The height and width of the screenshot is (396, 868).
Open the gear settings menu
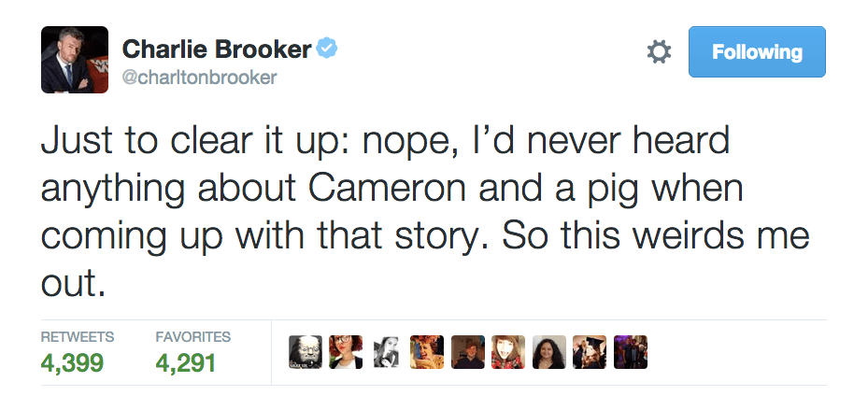click(660, 52)
